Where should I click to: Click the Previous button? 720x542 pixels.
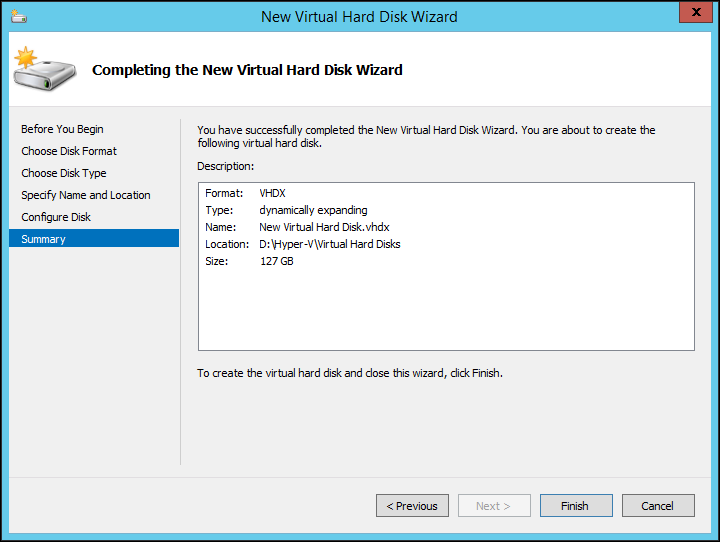(412, 506)
